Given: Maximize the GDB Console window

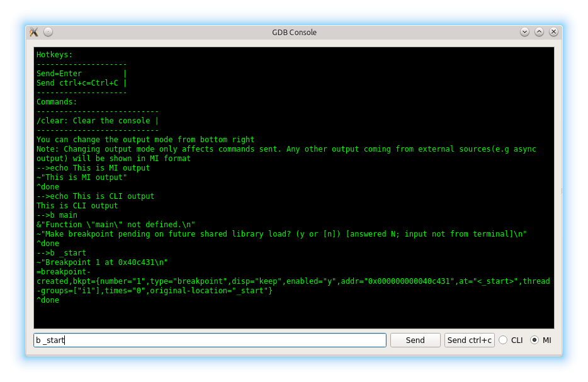Looking at the screenshot, I should (539, 32).
